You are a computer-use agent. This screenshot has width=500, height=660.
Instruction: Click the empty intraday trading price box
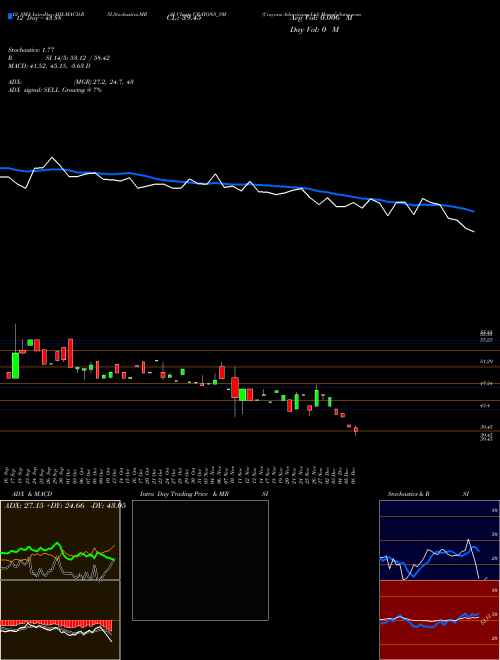(200, 560)
